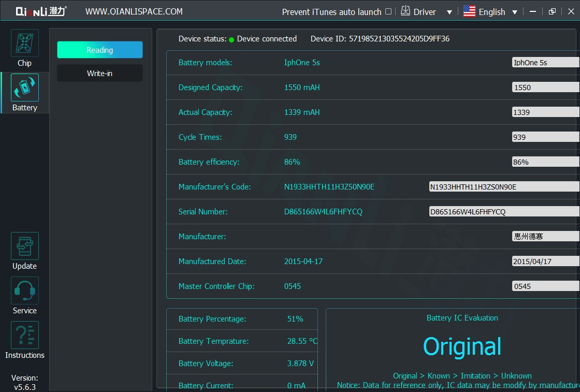
Task: Edit the Actual Capacity 1339 field
Action: 546,112
